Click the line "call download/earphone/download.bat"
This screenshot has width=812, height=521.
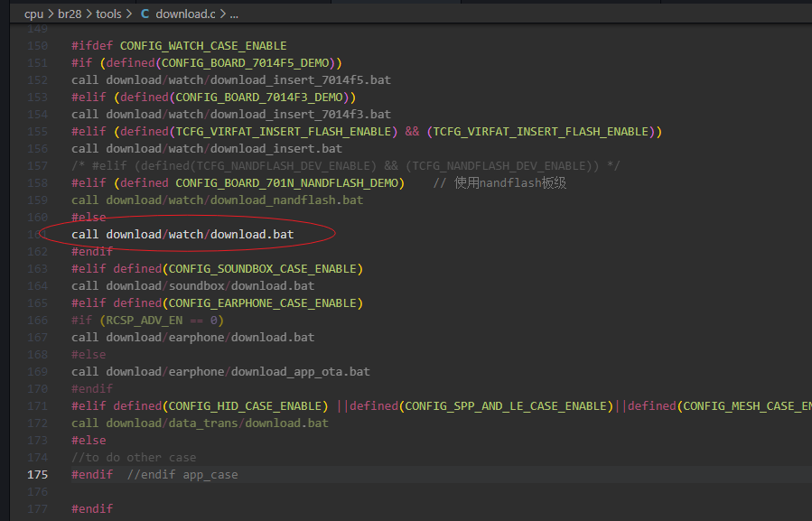192,337
